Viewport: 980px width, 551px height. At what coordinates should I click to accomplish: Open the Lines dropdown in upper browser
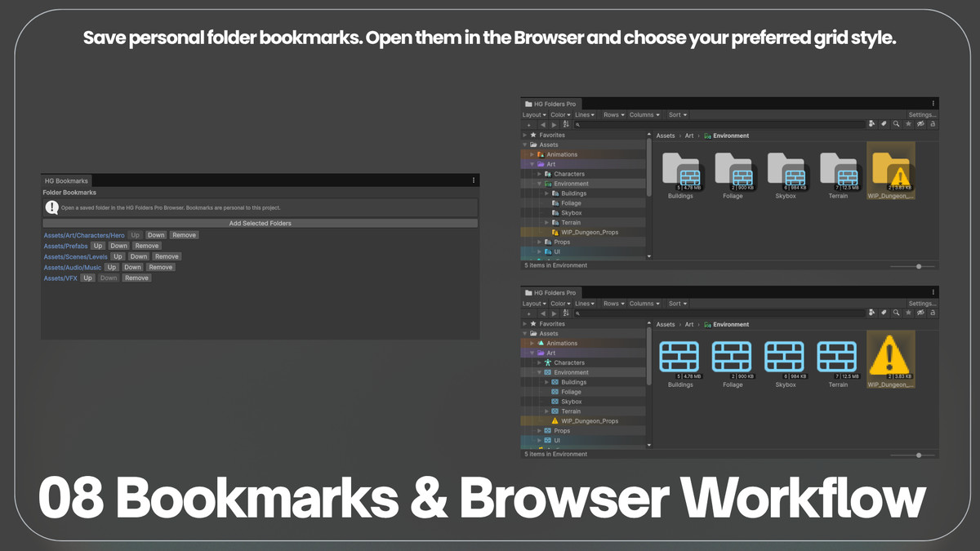pos(585,115)
